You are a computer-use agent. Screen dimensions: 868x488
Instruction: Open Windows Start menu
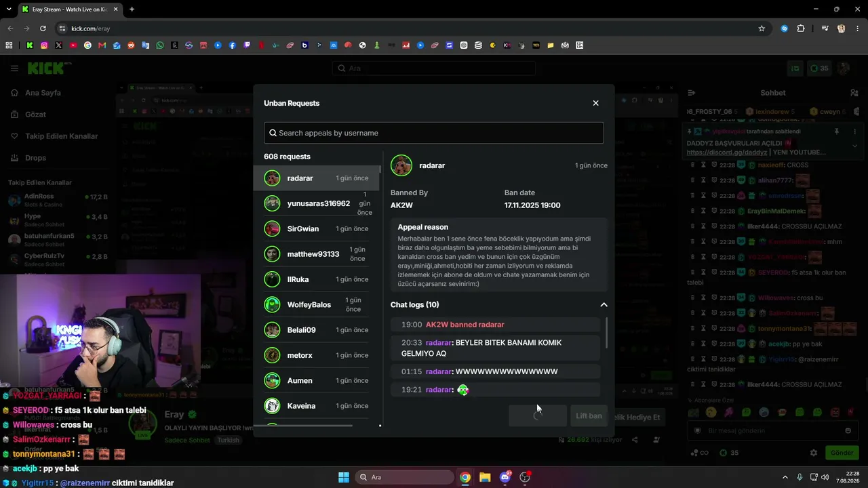point(343,477)
